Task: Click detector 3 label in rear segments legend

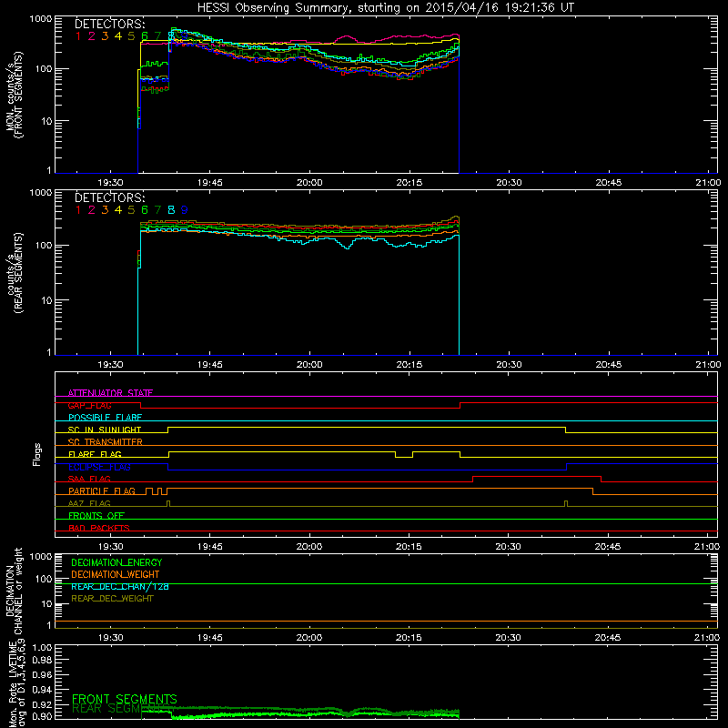Action: [x=105, y=210]
